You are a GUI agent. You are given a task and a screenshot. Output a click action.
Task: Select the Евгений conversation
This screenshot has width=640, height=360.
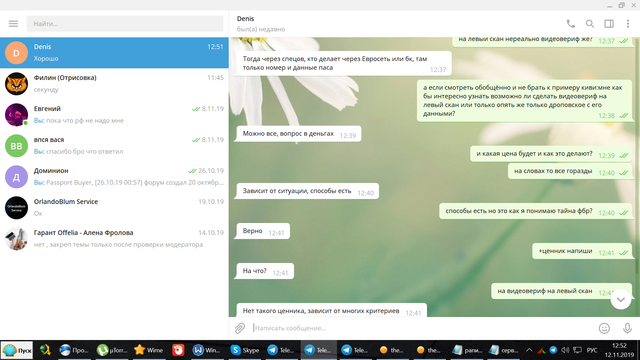click(114, 115)
